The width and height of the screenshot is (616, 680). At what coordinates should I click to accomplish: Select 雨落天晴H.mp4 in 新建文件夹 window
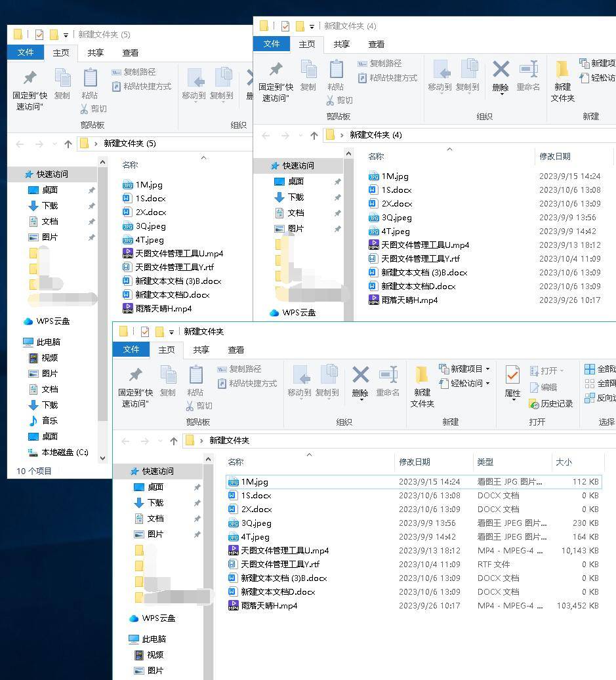[x=414, y=606]
